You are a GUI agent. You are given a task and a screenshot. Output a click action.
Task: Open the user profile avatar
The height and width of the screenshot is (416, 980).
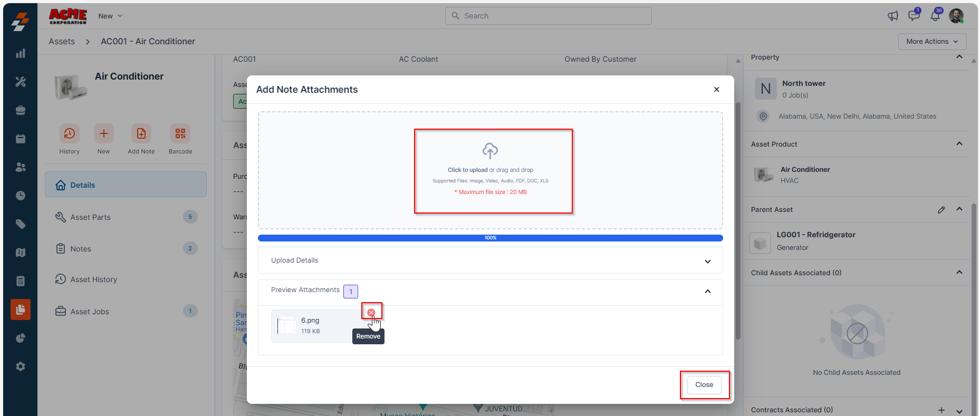pyautogui.click(x=956, y=16)
